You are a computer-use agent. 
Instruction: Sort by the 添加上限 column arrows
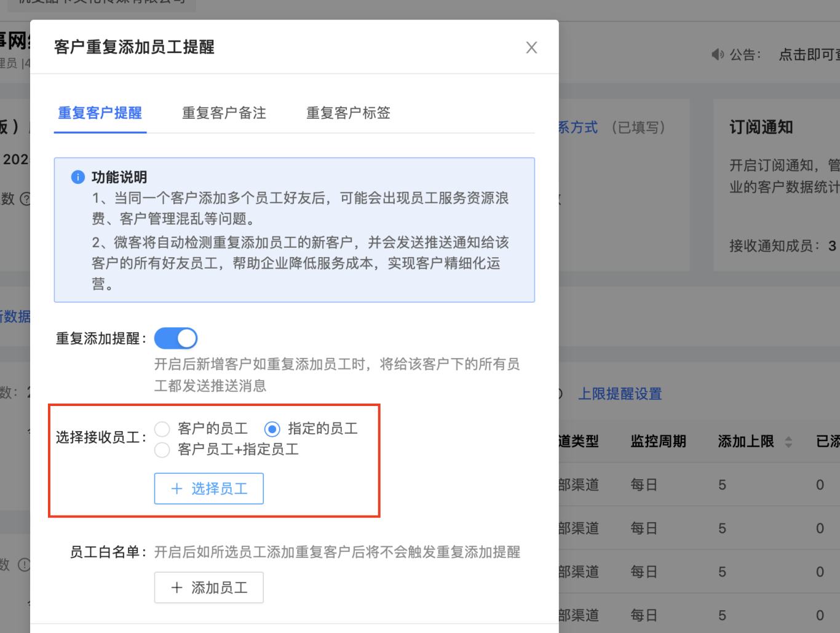pyautogui.click(x=788, y=442)
